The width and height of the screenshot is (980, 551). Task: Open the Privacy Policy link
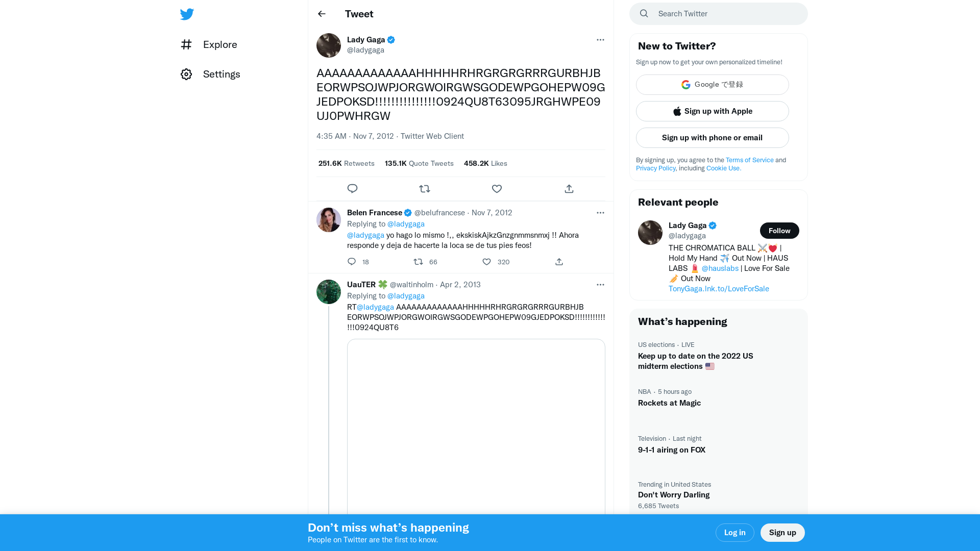(655, 168)
